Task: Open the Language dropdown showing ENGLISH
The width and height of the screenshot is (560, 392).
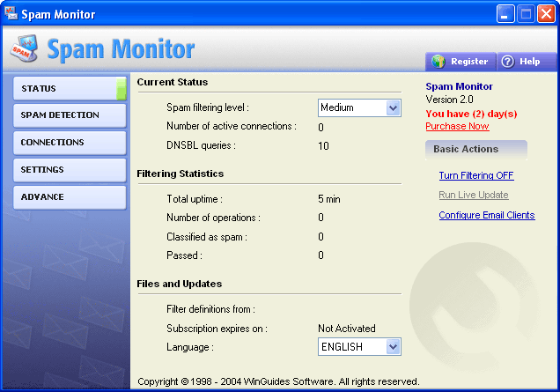Action: pyautogui.click(x=393, y=347)
